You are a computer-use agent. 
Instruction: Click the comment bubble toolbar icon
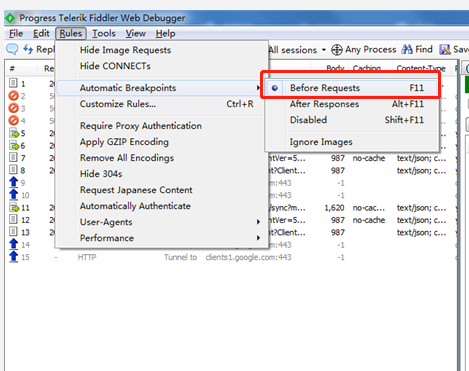12,49
